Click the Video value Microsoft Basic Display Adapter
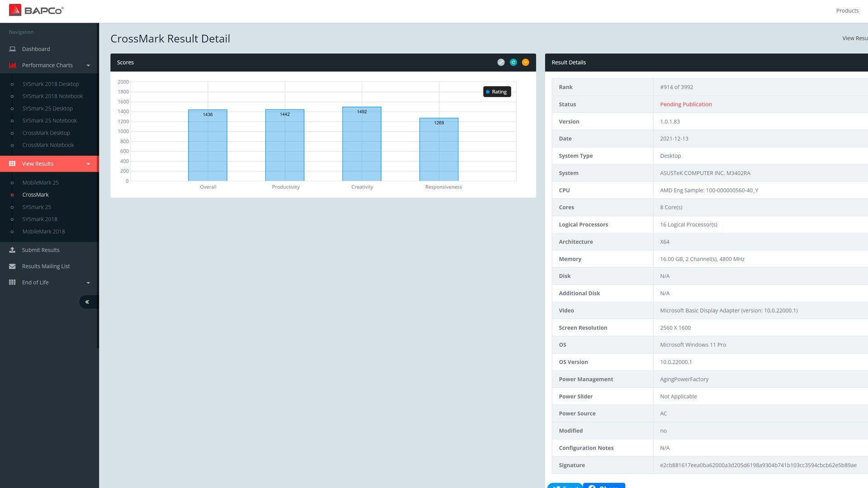The image size is (868, 488). tap(728, 310)
